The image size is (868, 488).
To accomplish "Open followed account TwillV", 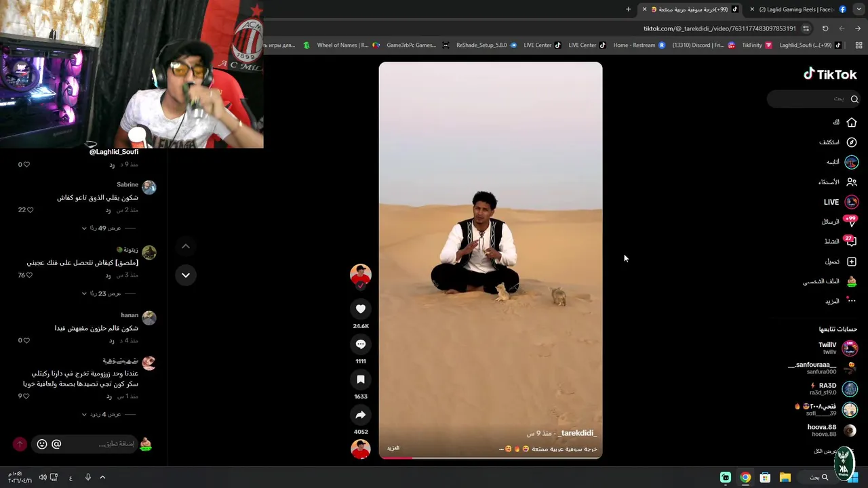I will [838, 348].
